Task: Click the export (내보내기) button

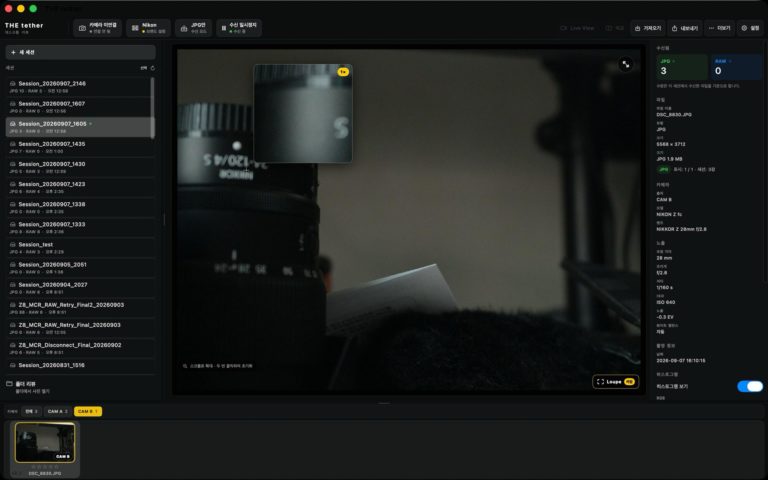Action: 685,28
